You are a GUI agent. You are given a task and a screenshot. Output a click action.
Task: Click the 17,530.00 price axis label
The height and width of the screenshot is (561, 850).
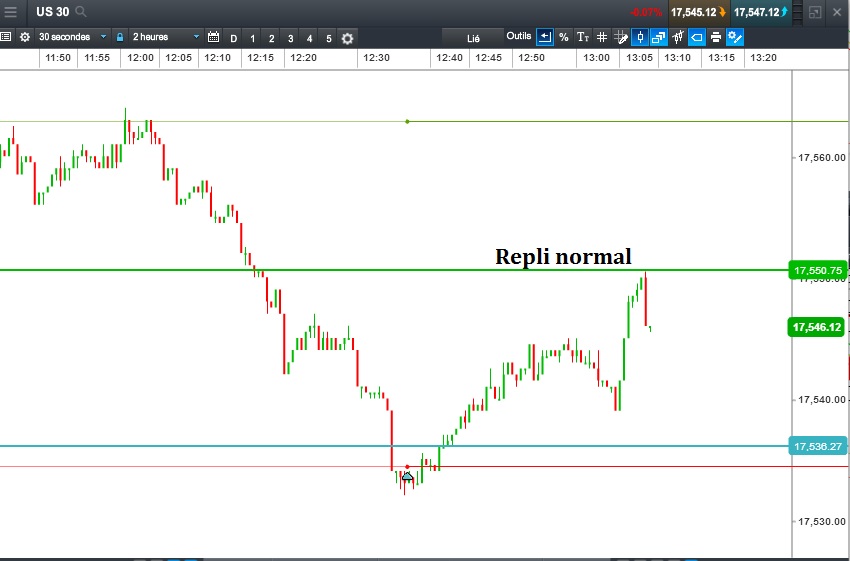tap(821, 521)
